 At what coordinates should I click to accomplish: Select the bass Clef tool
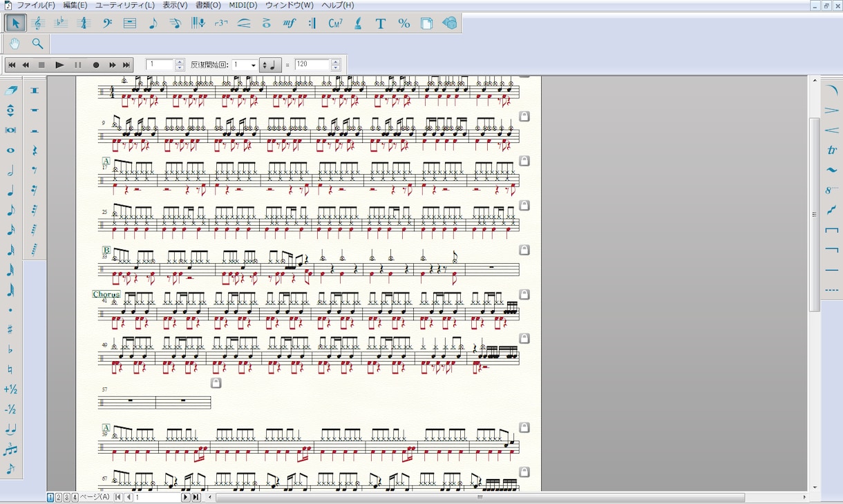click(x=107, y=23)
